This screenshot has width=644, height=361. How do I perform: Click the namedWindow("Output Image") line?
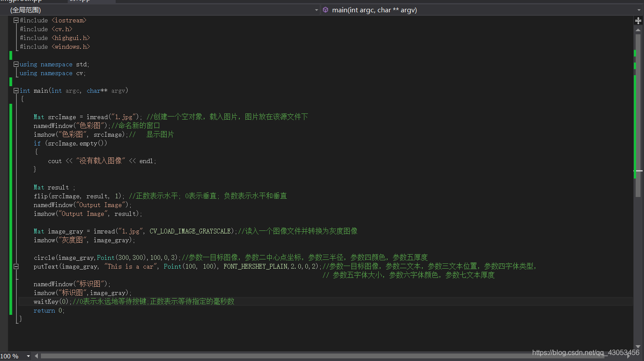(x=83, y=205)
